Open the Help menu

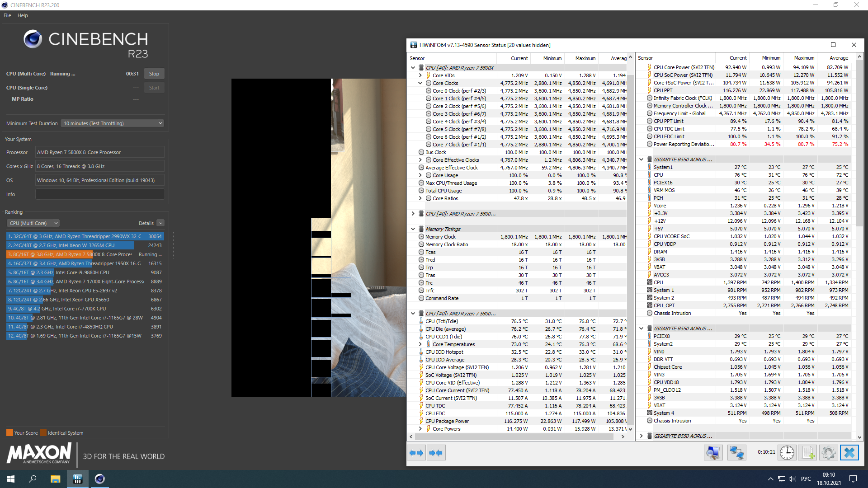point(23,15)
